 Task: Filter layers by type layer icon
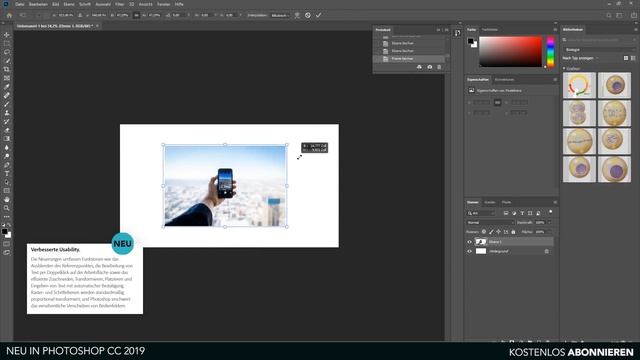coord(522,213)
